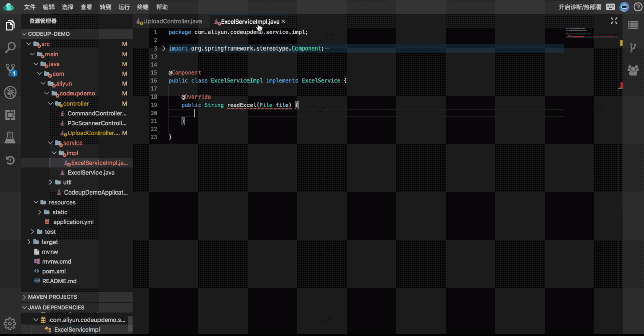Image resolution: width=644 pixels, height=336 pixels.
Task: Click the cloud logo in top-left corner
Action: click(x=9, y=7)
